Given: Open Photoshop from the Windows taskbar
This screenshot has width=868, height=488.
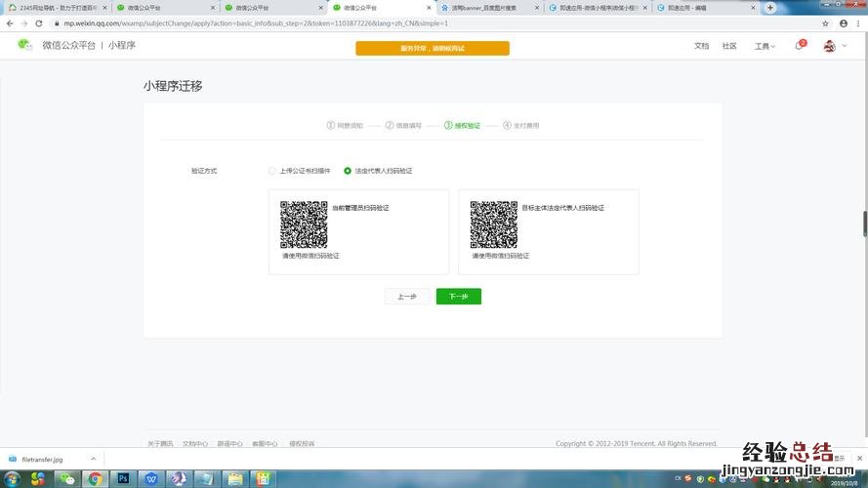Looking at the screenshot, I should [123, 478].
